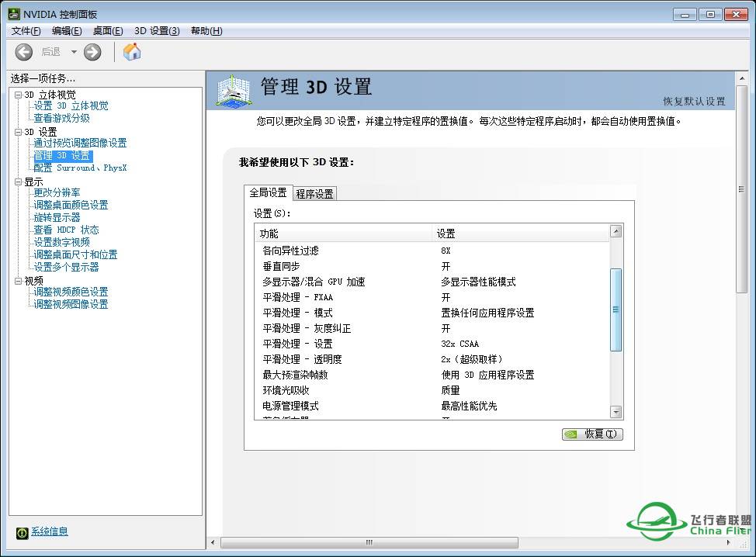Open 通过预览调整图像设置 task
The image size is (756, 557).
tap(80, 143)
